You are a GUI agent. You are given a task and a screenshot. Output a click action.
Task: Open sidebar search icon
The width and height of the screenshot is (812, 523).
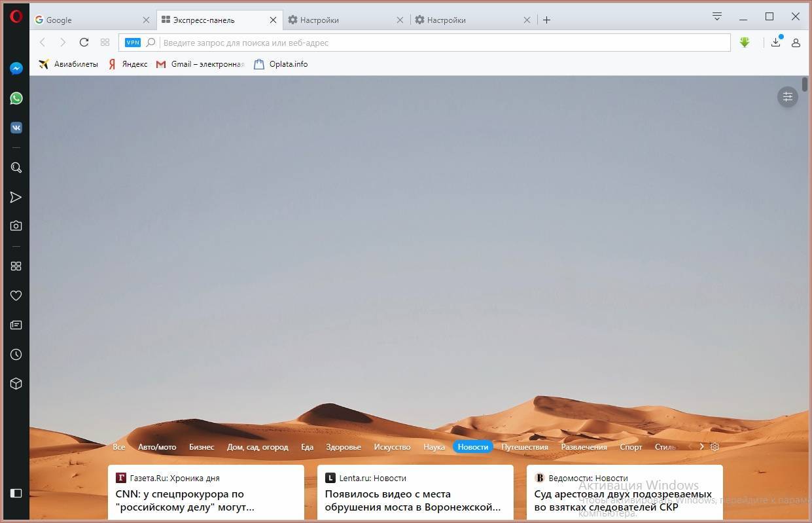click(16, 168)
